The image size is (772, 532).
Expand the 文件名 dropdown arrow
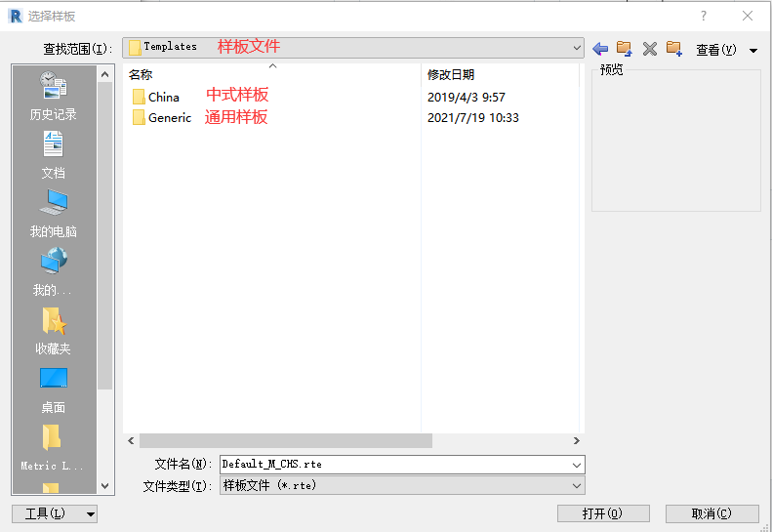(577, 465)
